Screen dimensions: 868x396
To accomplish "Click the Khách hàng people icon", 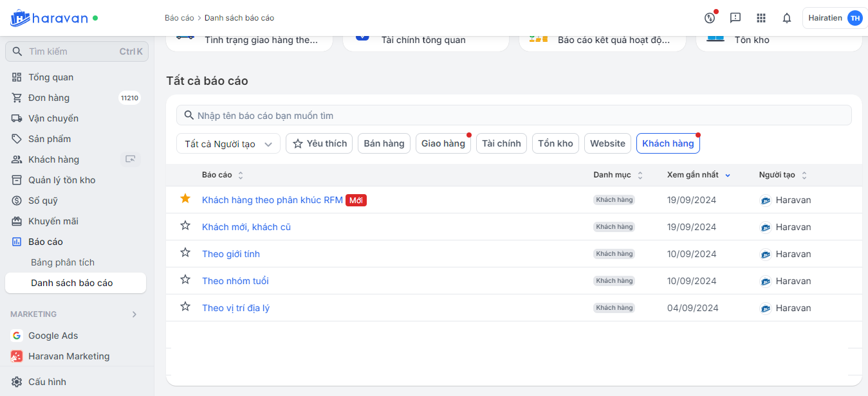I will pyautogui.click(x=17, y=159).
